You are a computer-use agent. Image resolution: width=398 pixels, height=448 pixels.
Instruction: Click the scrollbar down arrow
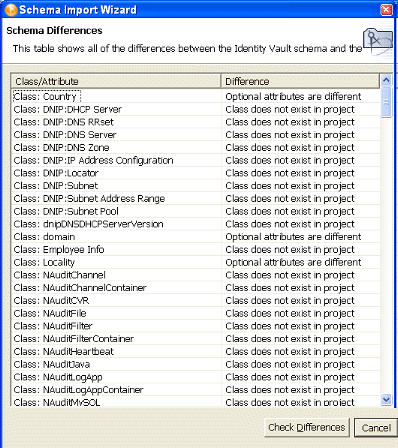386,399
